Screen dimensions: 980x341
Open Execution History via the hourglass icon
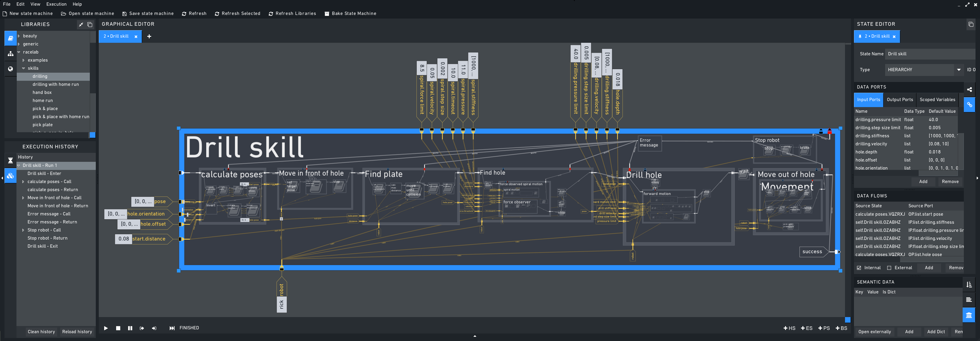coord(10,160)
